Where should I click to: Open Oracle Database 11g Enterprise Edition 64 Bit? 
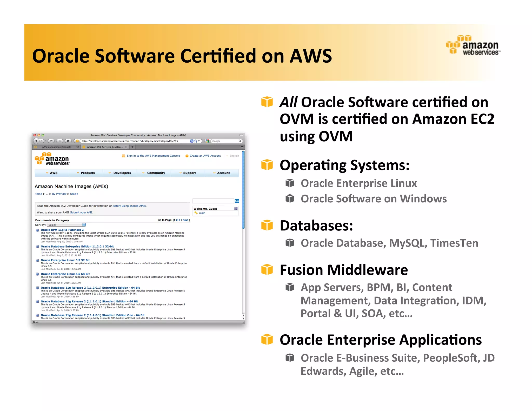pyautogui.click(x=90, y=288)
